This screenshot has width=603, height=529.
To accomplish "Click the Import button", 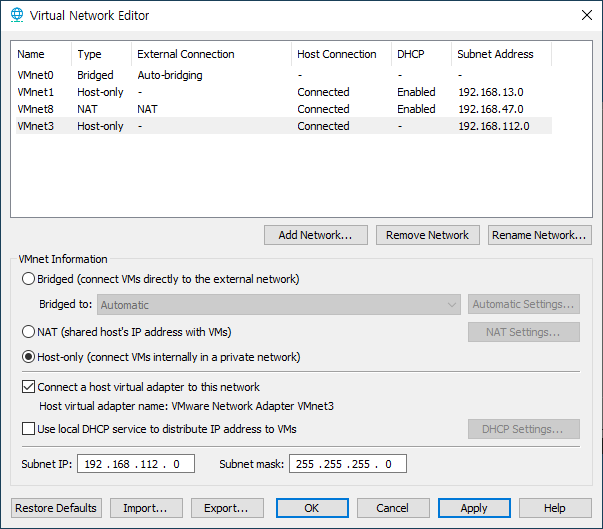I will click(x=146, y=508).
